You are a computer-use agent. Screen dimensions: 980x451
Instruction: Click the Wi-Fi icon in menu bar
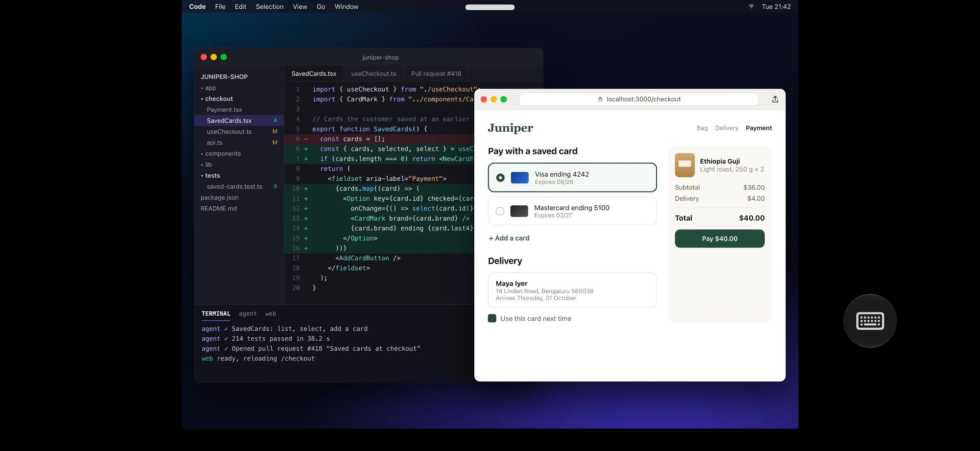(x=751, y=6)
